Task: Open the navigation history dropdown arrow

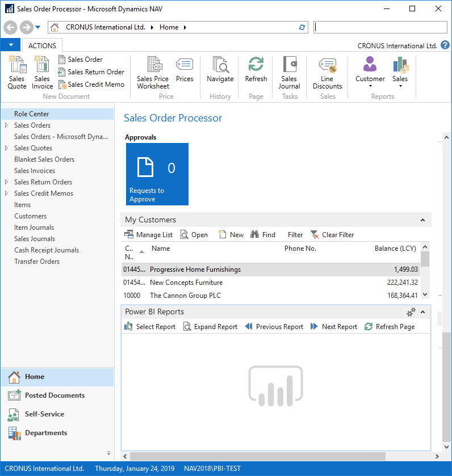Action: pyautogui.click(x=37, y=27)
